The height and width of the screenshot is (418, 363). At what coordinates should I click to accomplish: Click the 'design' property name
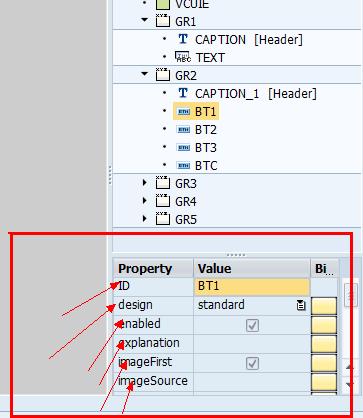(x=135, y=305)
